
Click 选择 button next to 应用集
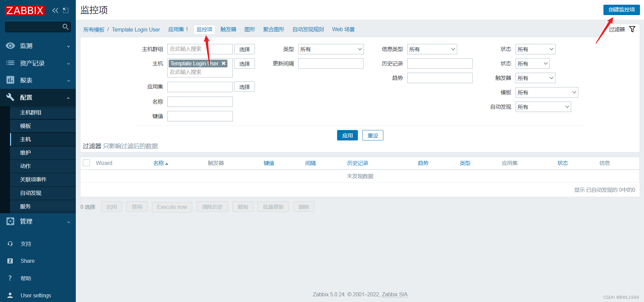click(245, 87)
